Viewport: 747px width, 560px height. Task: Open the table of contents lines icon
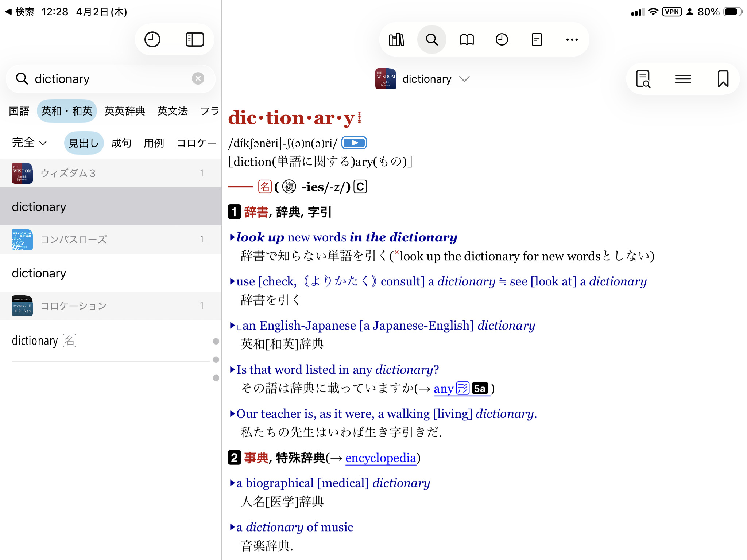coord(683,79)
